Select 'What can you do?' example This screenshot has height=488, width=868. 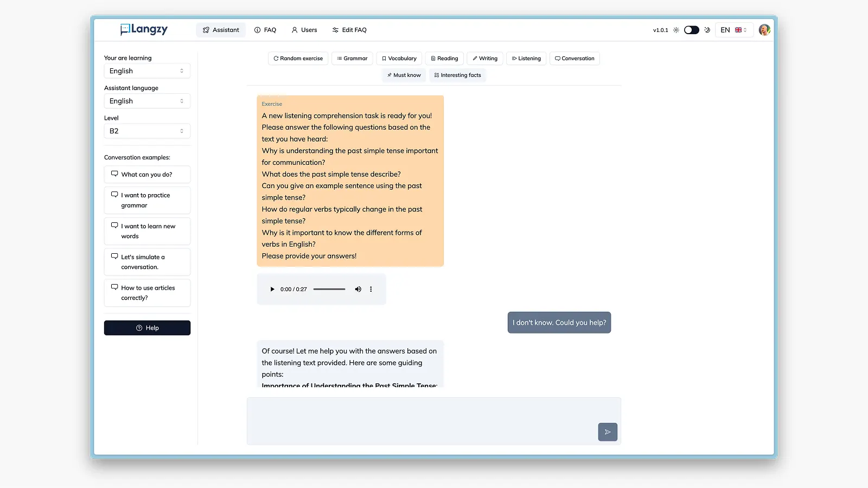tap(147, 175)
